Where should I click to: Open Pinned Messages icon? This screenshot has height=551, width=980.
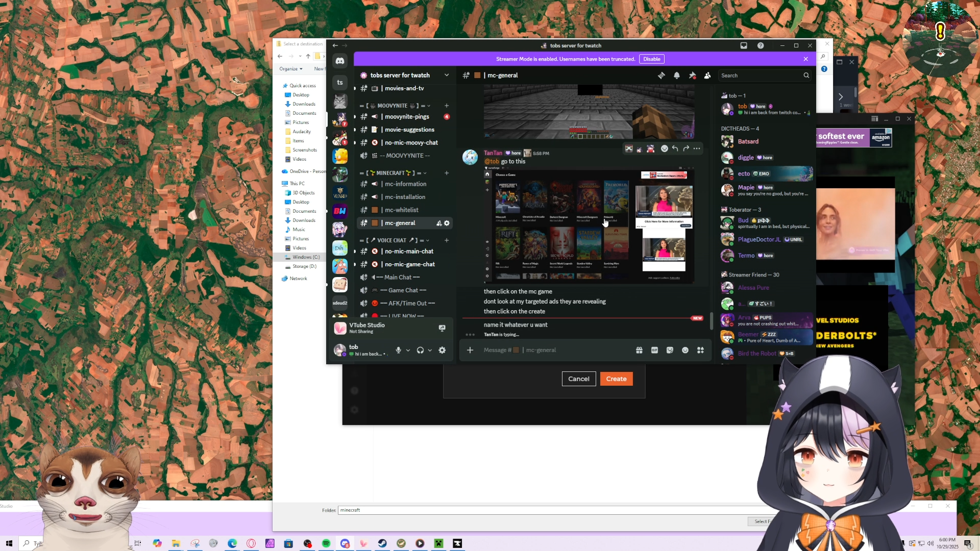pos(692,76)
